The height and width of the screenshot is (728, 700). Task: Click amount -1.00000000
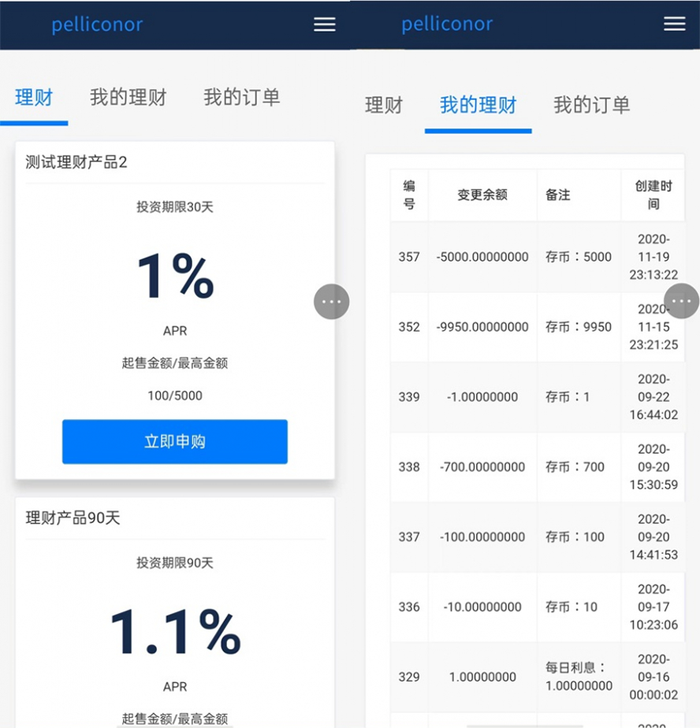[x=482, y=397]
